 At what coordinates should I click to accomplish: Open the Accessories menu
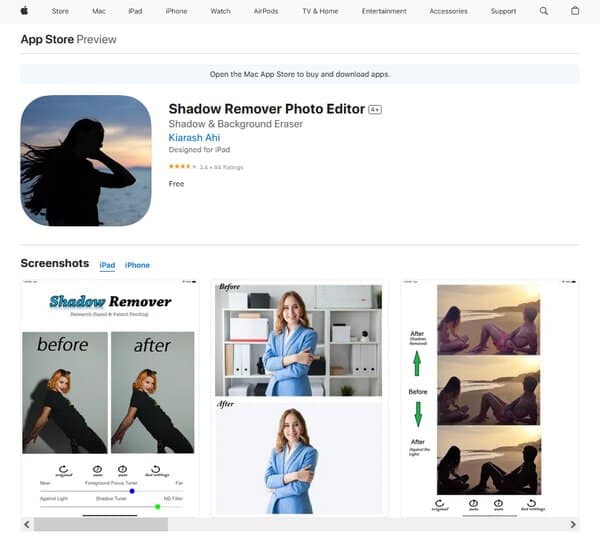coord(448,11)
